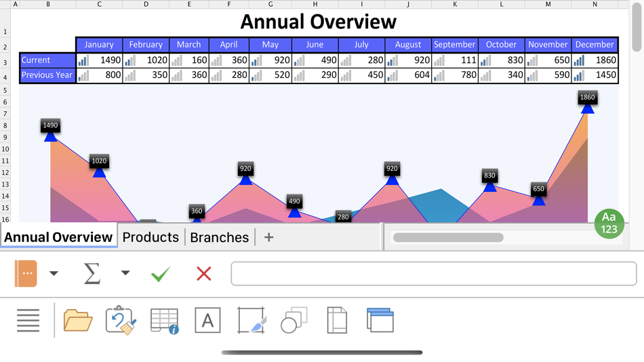Select the October header cell
The height and width of the screenshot is (362, 644).
click(x=501, y=44)
